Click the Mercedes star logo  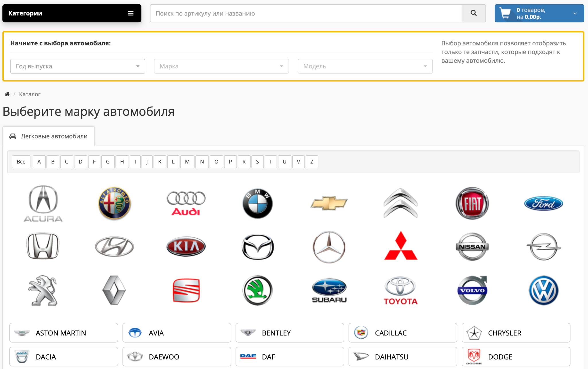[x=329, y=247]
